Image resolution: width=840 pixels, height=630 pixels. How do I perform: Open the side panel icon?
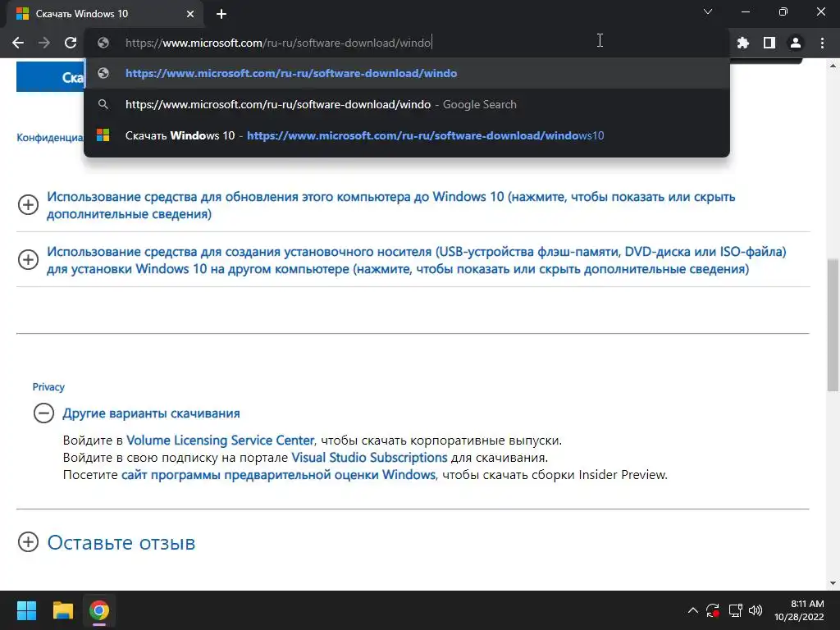pos(769,43)
